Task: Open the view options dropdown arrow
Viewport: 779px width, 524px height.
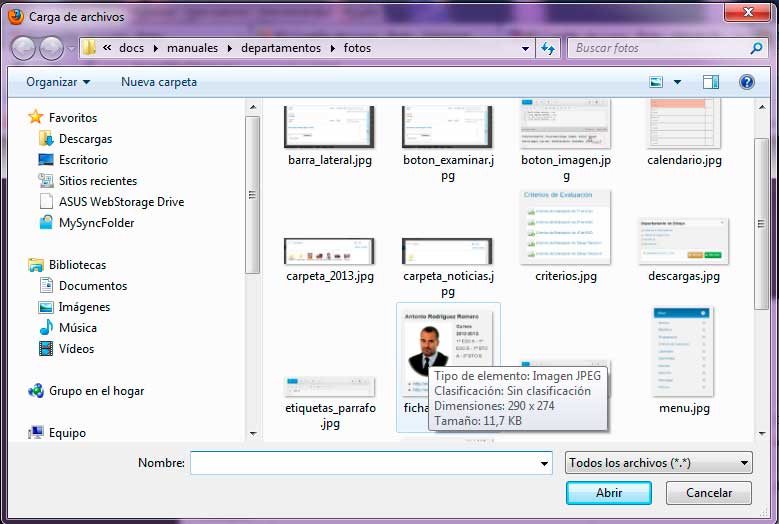Action: point(678,82)
